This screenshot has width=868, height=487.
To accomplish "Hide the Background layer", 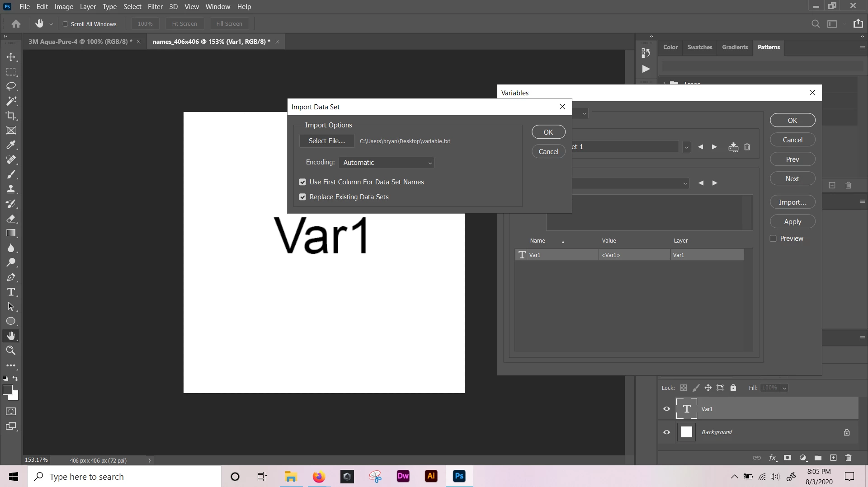I will [x=666, y=432].
